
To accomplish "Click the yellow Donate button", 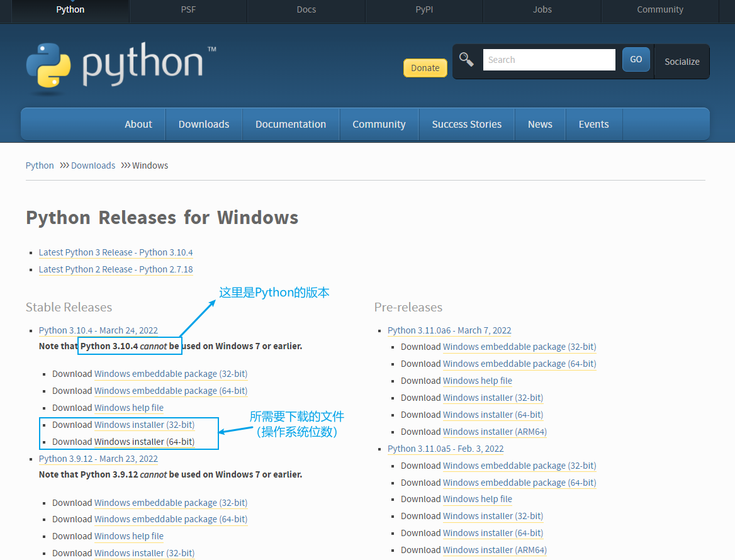I will (x=425, y=68).
